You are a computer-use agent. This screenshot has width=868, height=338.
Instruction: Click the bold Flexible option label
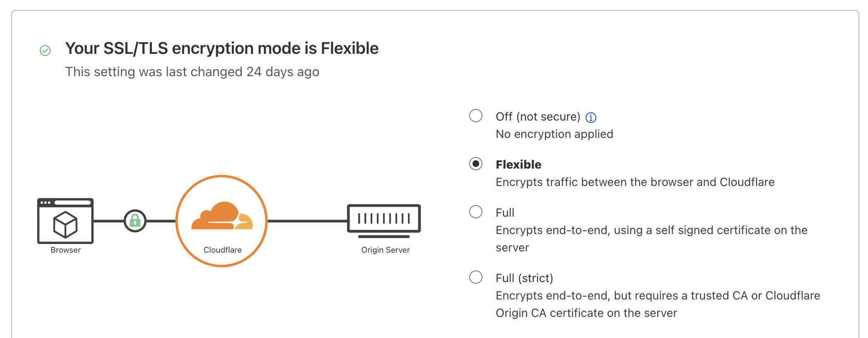(x=518, y=164)
